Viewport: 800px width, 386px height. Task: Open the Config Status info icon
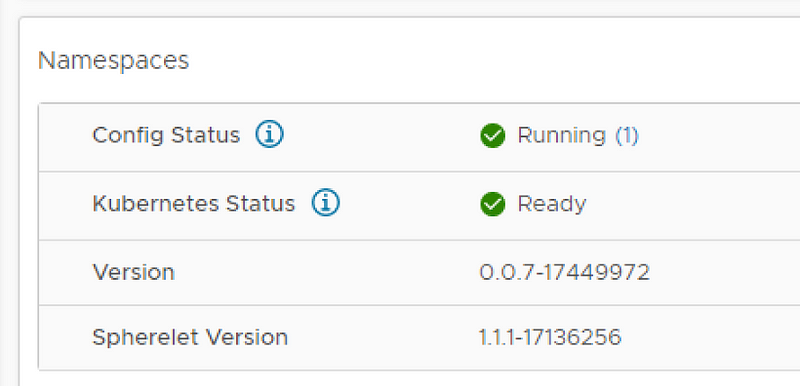pos(269,135)
